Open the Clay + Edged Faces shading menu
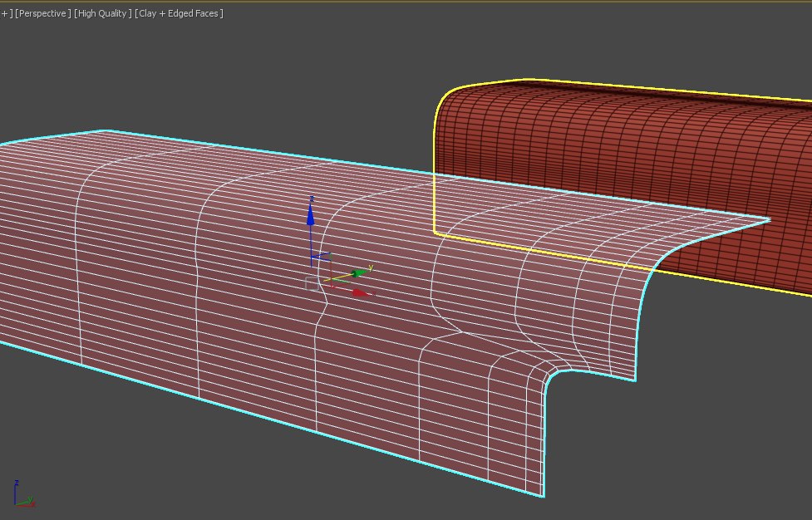This screenshot has width=812, height=520. [x=180, y=13]
